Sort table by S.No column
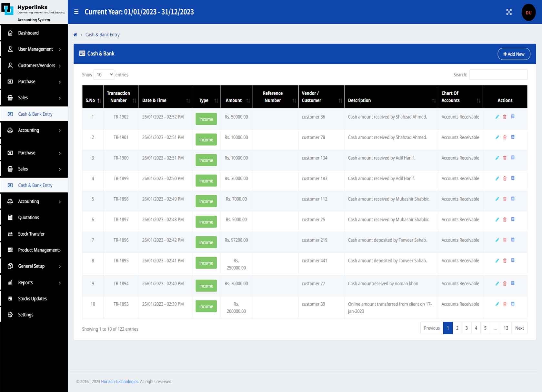 click(93, 97)
